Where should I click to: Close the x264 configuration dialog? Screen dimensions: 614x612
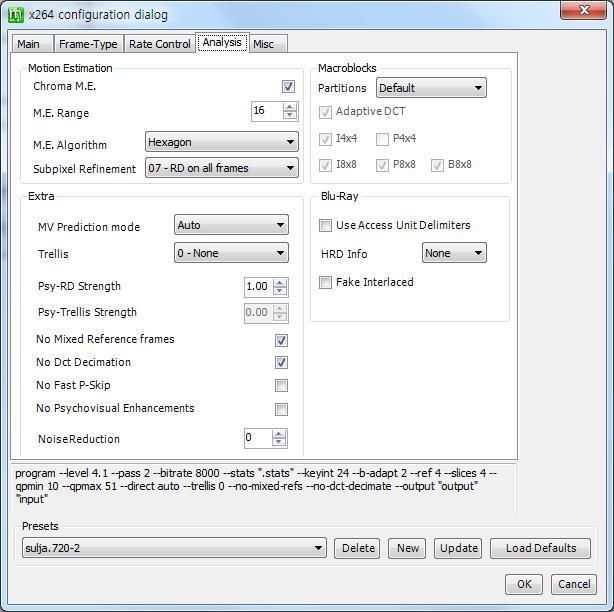coord(583,10)
